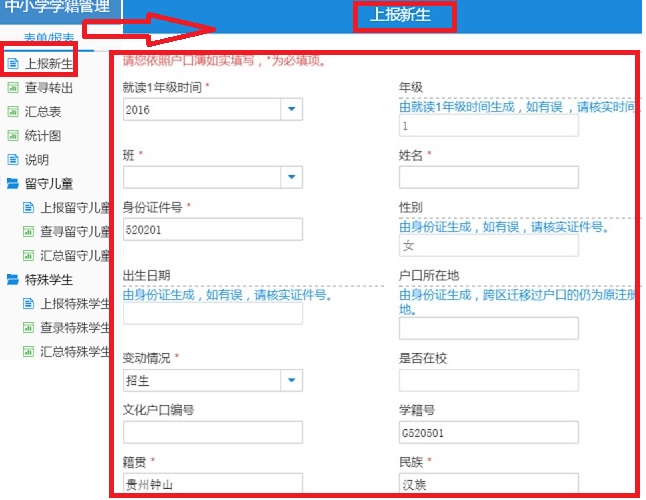Click the 文化户口编号 input field
Screen dimensions: 646x500
[213, 432]
